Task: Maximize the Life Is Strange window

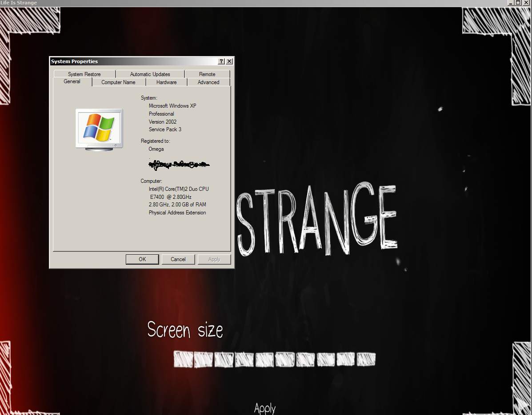Action: 518,3
